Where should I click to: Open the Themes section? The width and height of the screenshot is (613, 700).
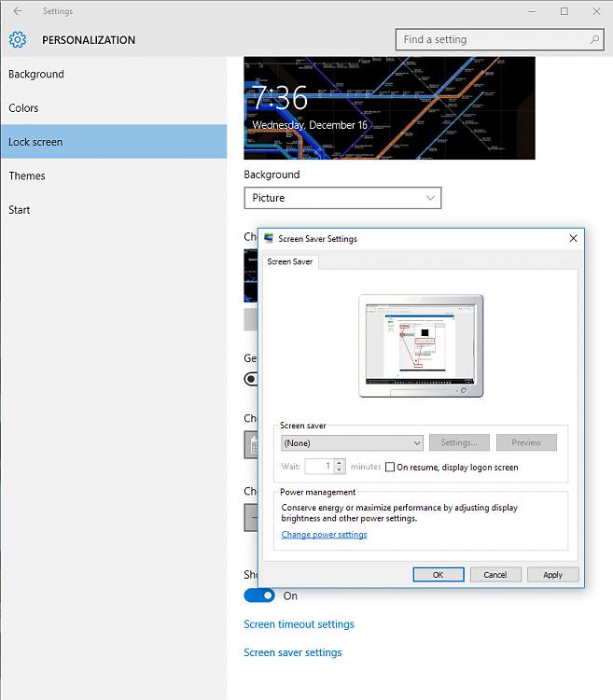coord(114,175)
